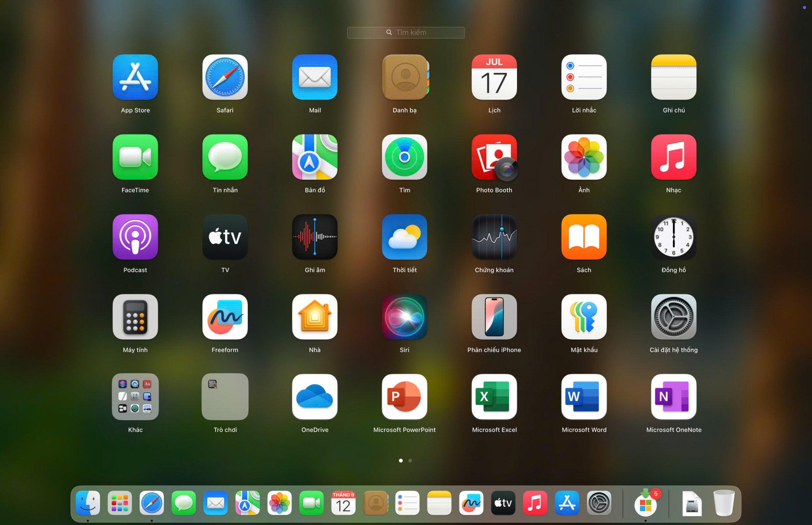Launch Siri from Launchpad
This screenshot has height=525, width=812.
(x=404, y=317)
